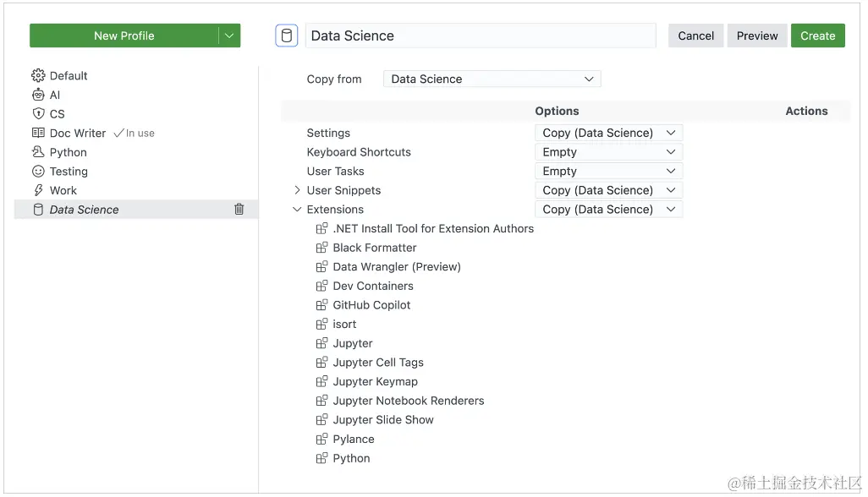Select the Python profile in the list

[x=68, y=153]
